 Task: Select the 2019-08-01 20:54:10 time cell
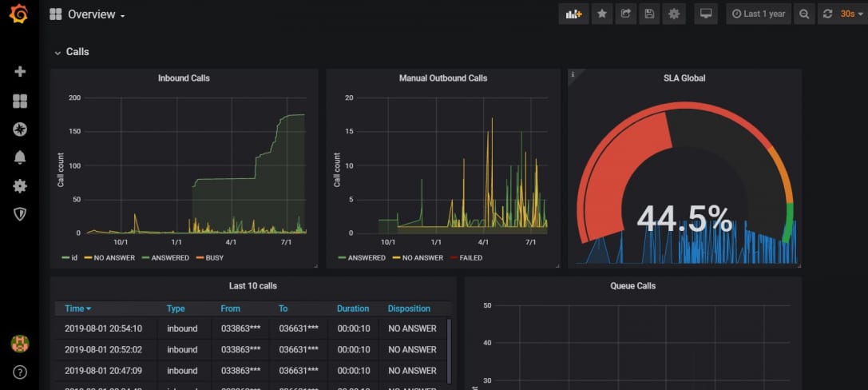click(x=104, y=328)
